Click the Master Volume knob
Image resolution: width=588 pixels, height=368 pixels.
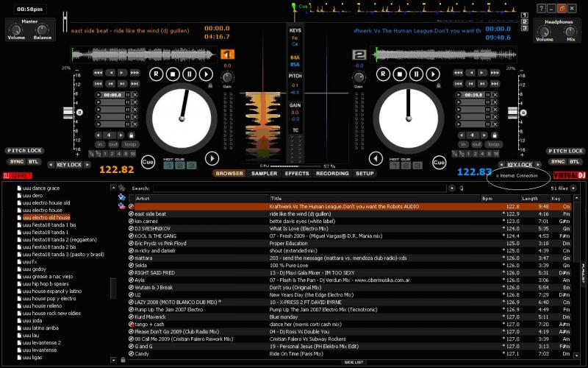point(15,29)
